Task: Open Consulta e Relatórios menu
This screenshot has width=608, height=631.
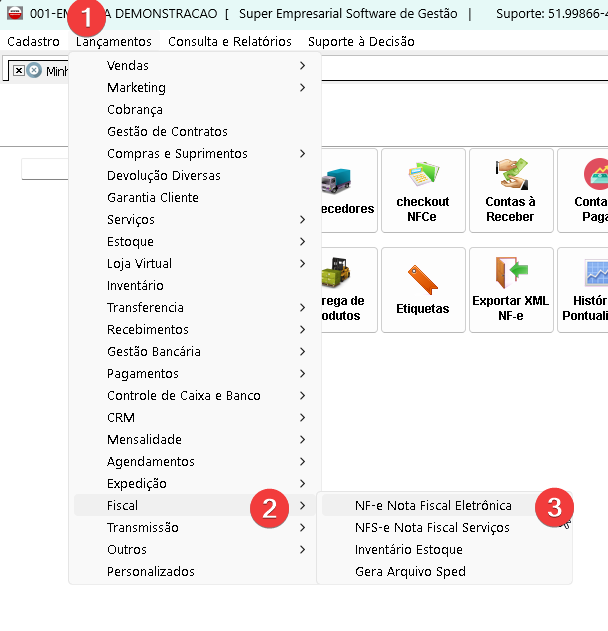Action: tap(229, 41)
